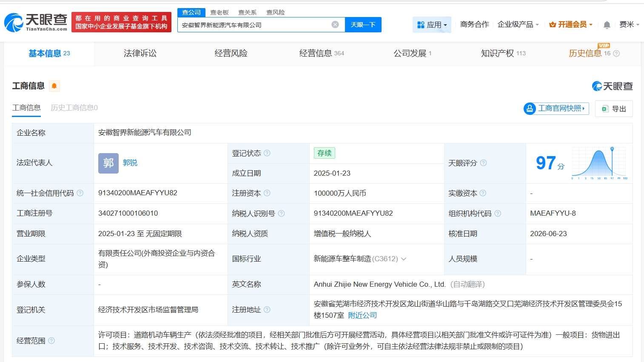
Task: Select the 查老板 search tab
Action: (219, 12)
